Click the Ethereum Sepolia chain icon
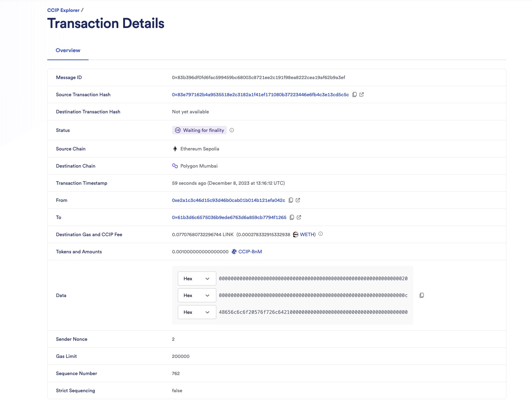This screenshot has width=532, height=409. [x=175, y=149]
